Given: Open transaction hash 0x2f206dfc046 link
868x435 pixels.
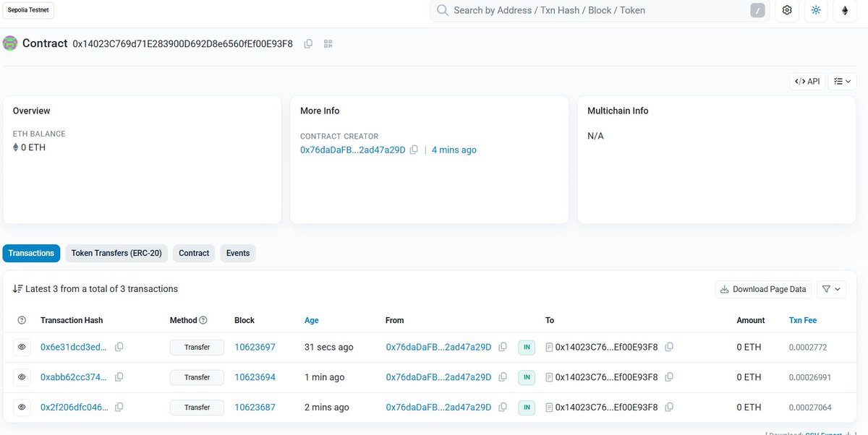Looking at the screenshot, I should click(x=74, y=408).
